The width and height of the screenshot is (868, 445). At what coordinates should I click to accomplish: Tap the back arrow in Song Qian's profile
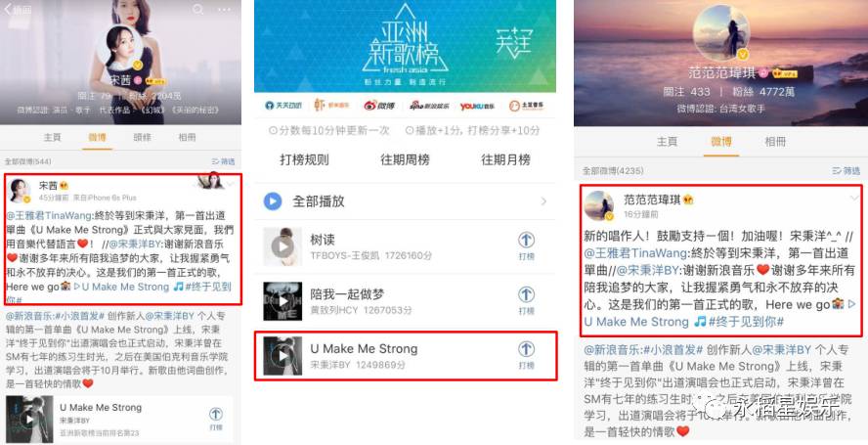click(9, 10)
